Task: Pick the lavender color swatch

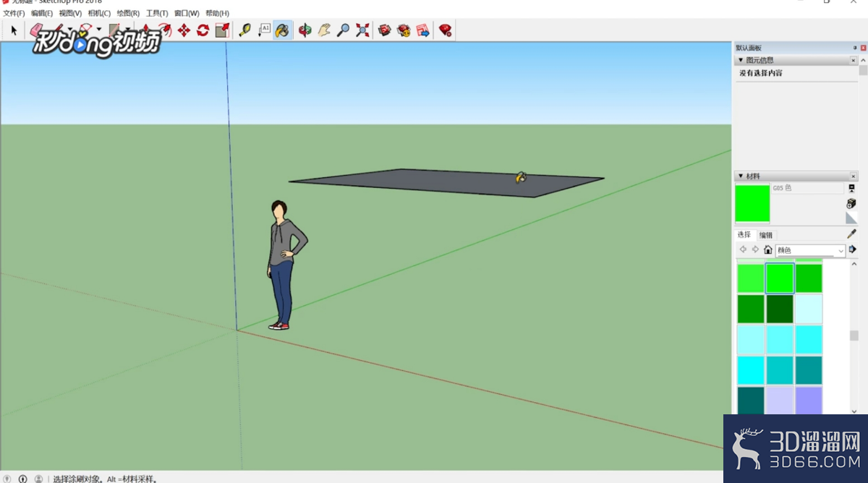Action: click(x=780, y=401)
